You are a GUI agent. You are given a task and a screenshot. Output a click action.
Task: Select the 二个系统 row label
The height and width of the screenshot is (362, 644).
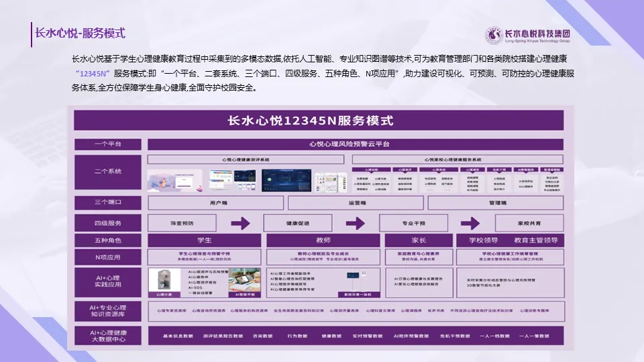point(108,172)
